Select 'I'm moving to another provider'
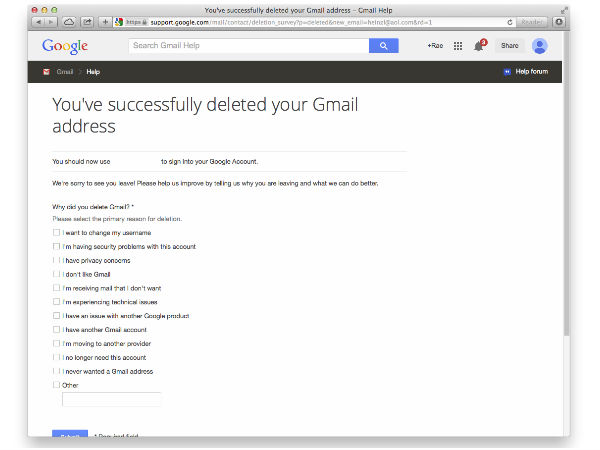Viewport: 600px width, 450px height. click(x=57, y=343)
